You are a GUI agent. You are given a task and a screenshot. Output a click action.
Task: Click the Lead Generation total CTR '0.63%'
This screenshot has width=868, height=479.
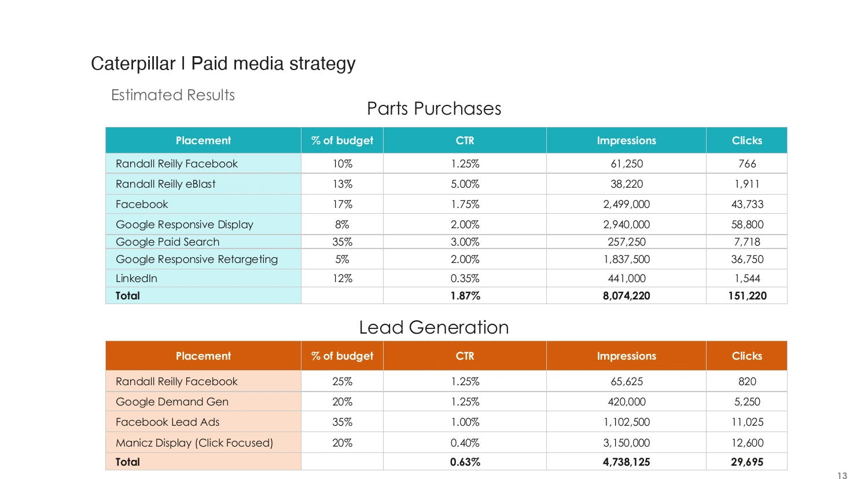point(465,462)
